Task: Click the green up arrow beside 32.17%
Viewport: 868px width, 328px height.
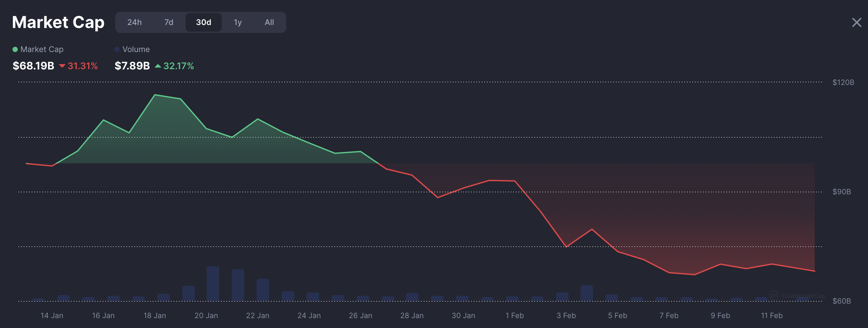Action: (158, 66)
